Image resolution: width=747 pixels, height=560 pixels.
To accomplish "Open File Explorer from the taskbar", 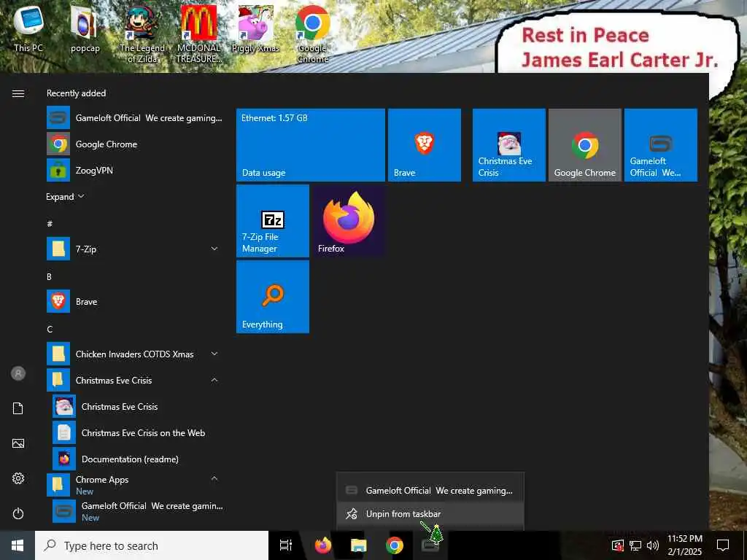I will (x=359, y=545).
